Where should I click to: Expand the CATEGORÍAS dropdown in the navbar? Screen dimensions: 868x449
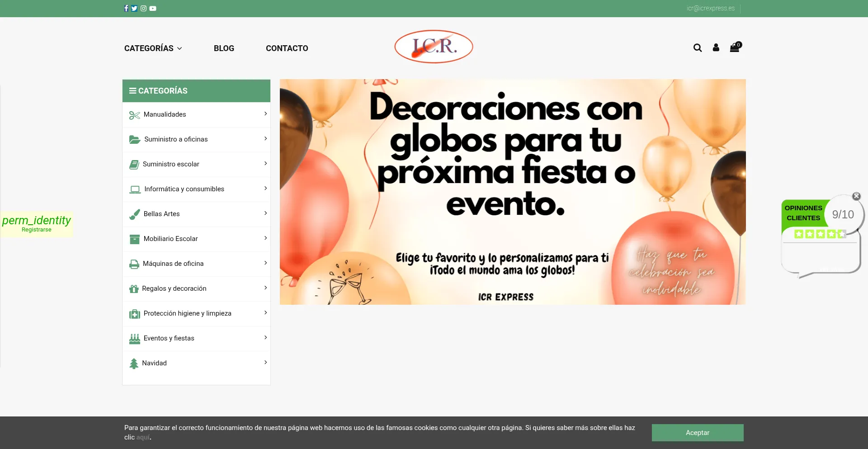click(153, 48)
